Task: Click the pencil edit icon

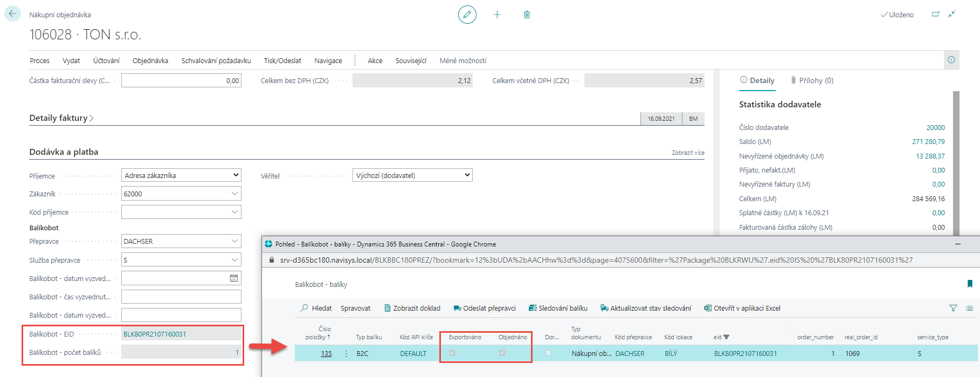Action: [467, 15]
